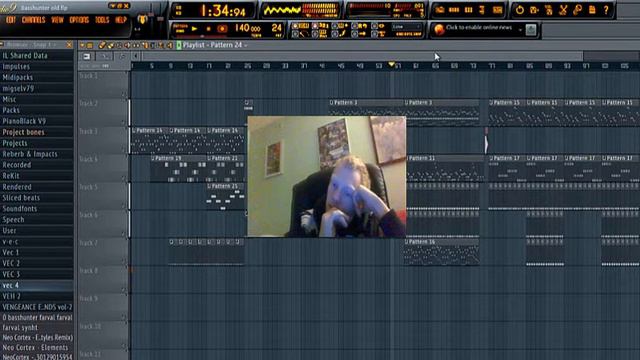Show the step sequencer icon
The width and height of the screenshot is (640, 360).
point(454,10)
